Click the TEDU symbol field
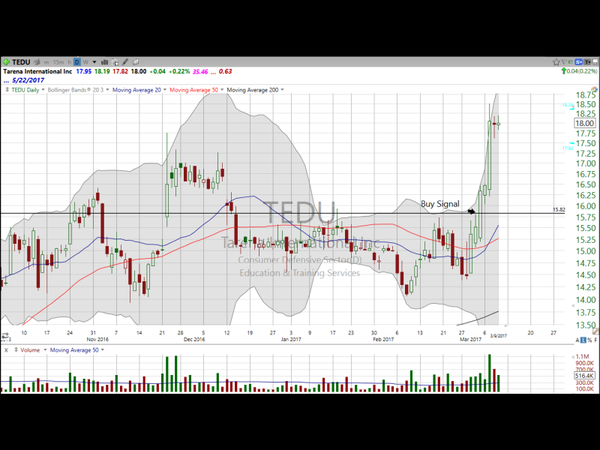Viewport: 600px width, 450px height. coord(21,62)
